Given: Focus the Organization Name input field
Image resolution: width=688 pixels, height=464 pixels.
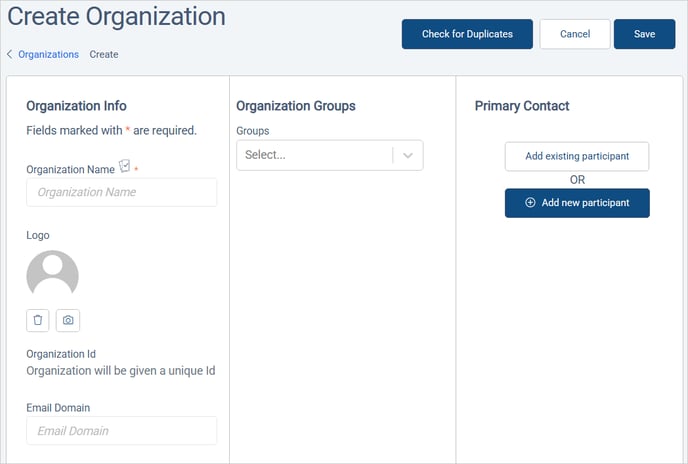Looking at the screenshot, I should pyautogui.click(x=121, y=192).
